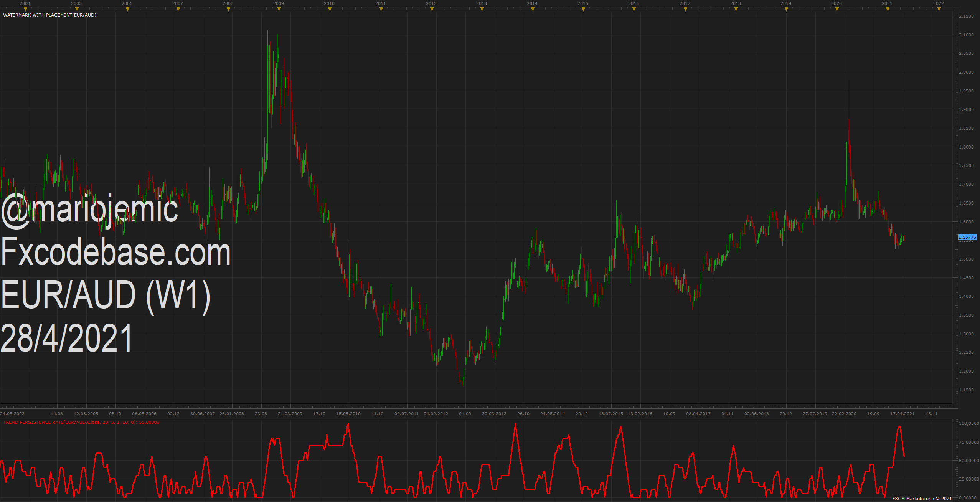
Task: Select the 2016 year marker
Action: coord(634,3)
